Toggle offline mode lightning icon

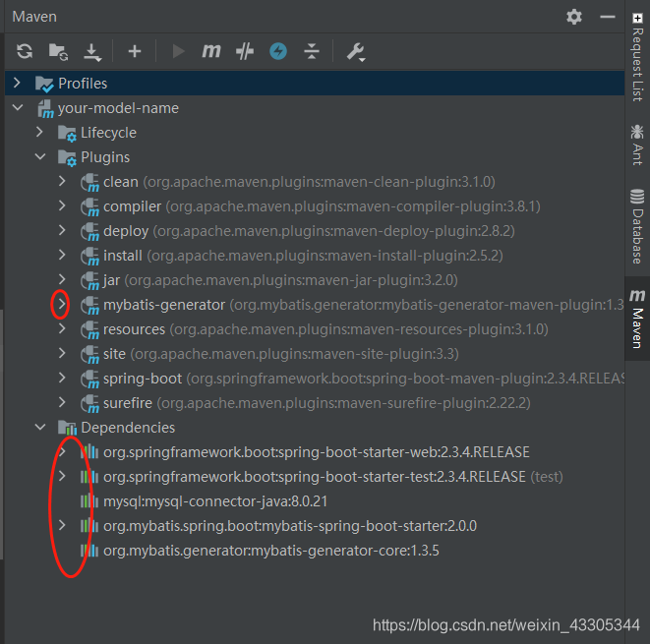[x=278, y=51]
